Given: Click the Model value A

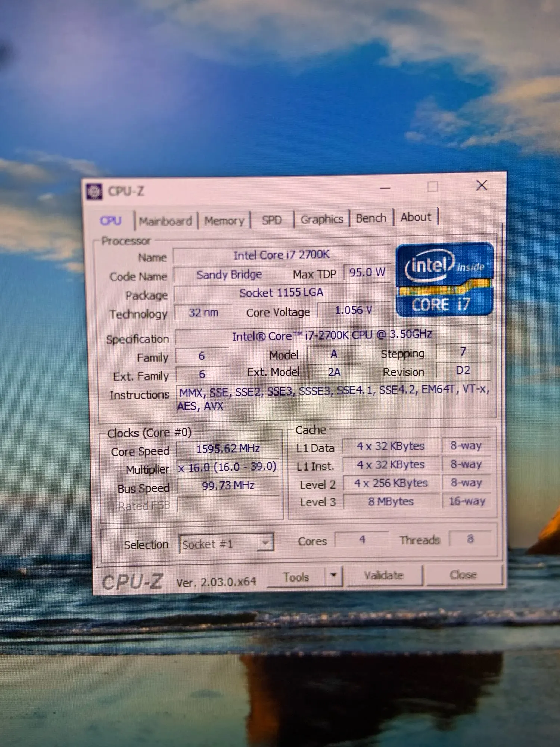Looking at the screenshot, I should tap(334, 354).
